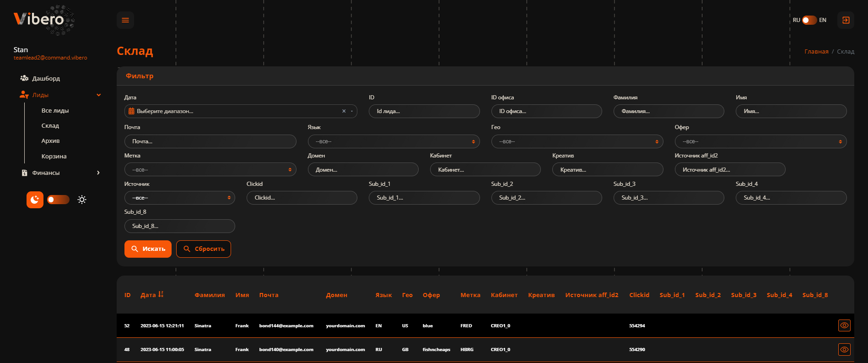Click into the Фамилия input field
This screenshot has width=868, height=363.
coord(669,111)
